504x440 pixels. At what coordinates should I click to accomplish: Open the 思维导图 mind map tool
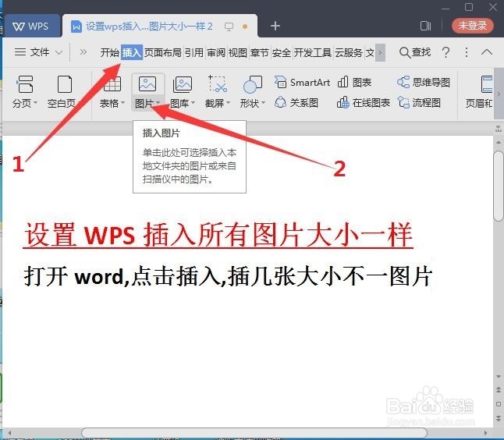tap(424, 82)
